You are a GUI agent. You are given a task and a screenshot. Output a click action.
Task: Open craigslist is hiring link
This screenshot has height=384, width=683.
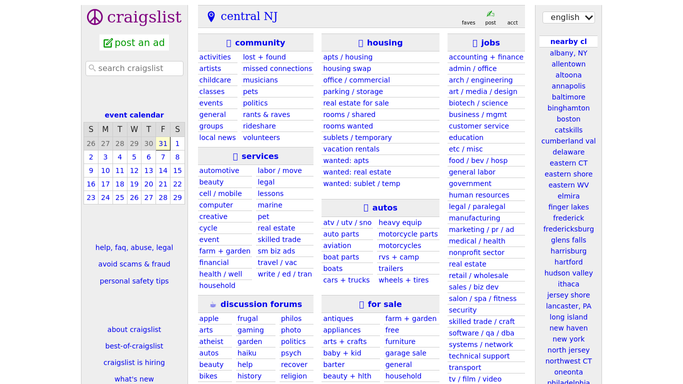(134, 363)
